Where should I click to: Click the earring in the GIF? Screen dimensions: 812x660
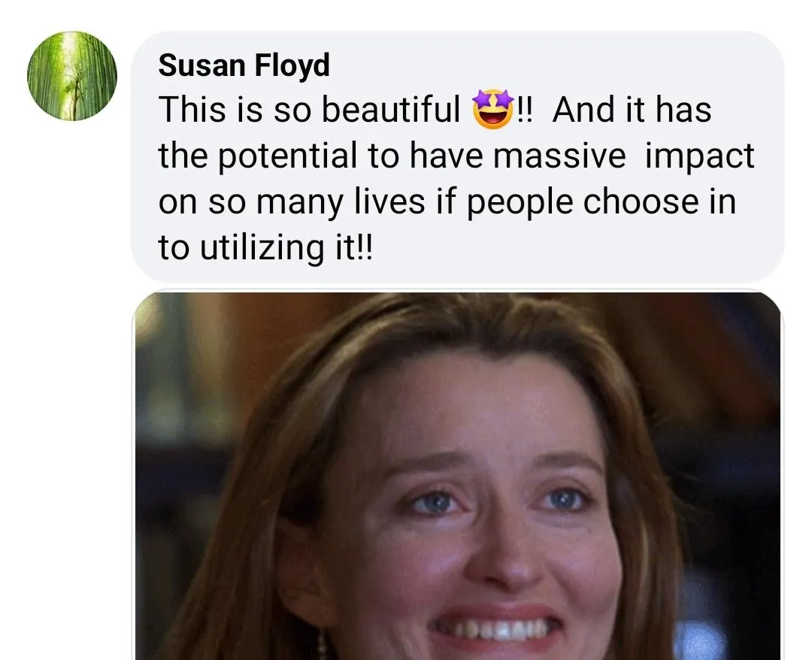(323, 644)
